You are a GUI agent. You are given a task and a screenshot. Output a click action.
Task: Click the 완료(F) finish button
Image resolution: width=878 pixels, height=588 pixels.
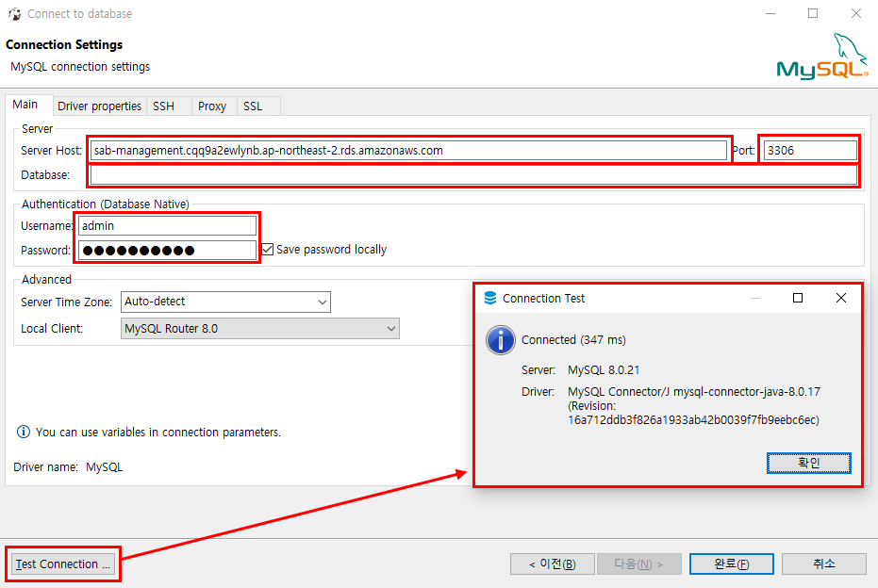point(731,563)
